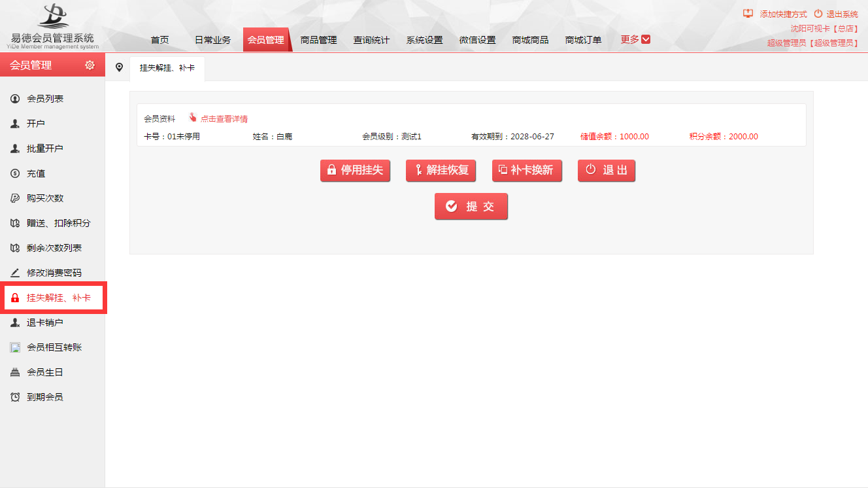Click the 沈阳可视卡【总店】 text

pyautogui.click(x=824, y=28)
